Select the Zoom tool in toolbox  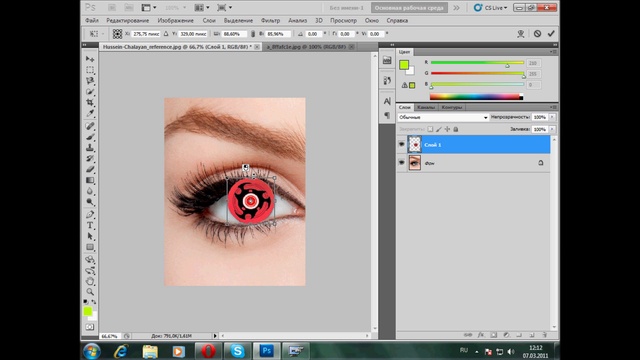(x=90, y=292)
